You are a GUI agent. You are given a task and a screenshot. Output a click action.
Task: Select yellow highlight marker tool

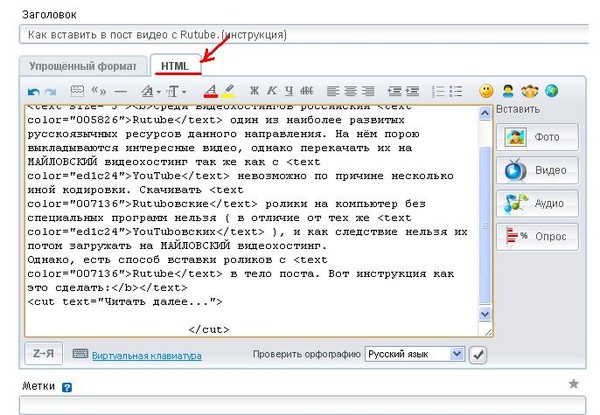228,91
